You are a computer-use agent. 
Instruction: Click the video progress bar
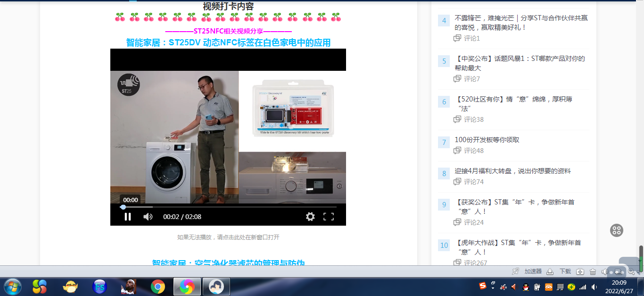(x=228, y=207)
